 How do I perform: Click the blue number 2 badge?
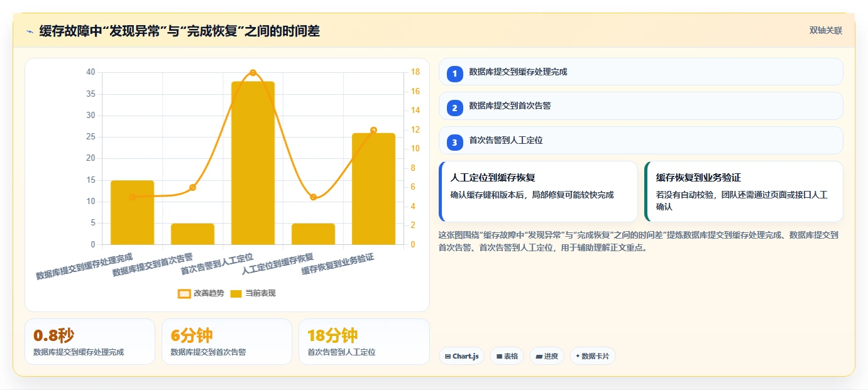coord(455,107)
